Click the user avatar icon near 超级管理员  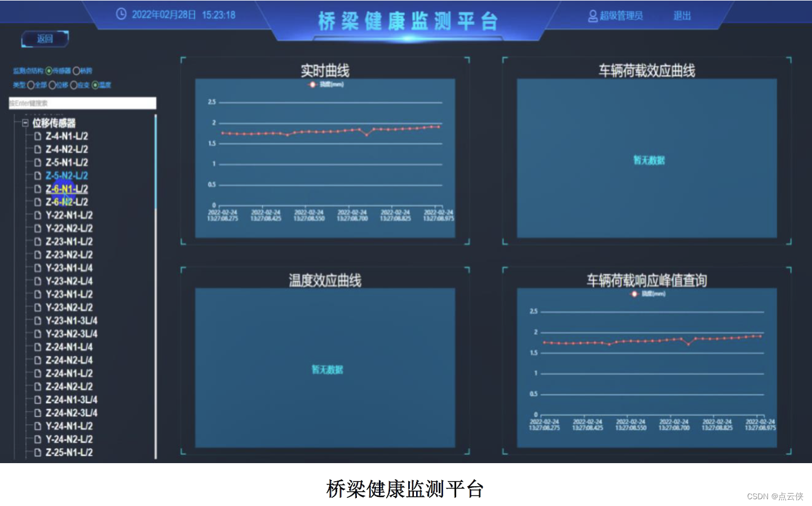[x=593, y=16]
